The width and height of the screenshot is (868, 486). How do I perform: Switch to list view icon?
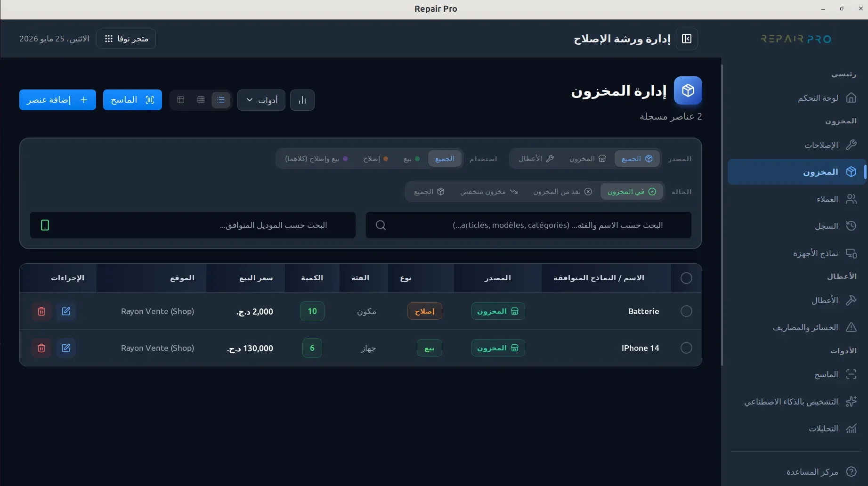click(x=221, y=100)
